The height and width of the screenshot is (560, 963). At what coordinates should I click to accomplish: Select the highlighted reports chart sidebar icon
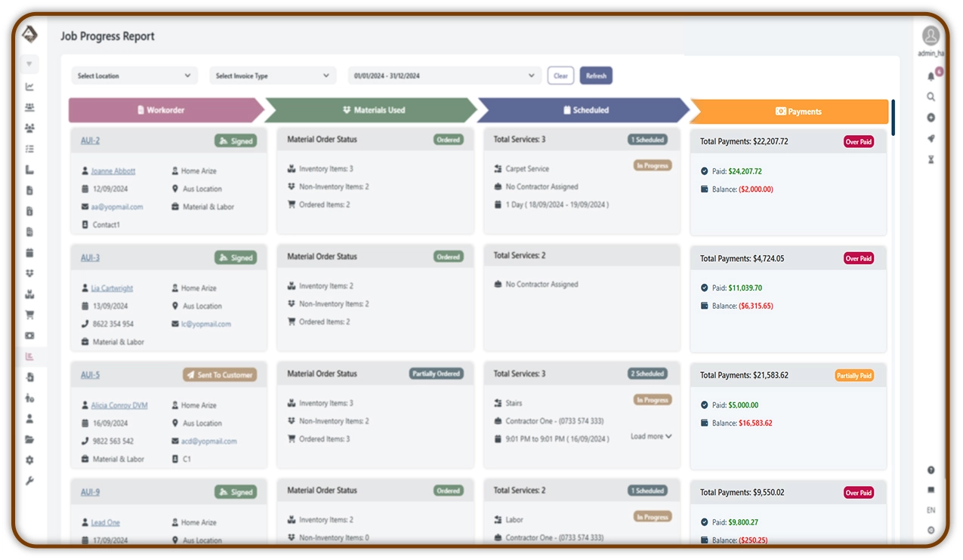[29, 356]
